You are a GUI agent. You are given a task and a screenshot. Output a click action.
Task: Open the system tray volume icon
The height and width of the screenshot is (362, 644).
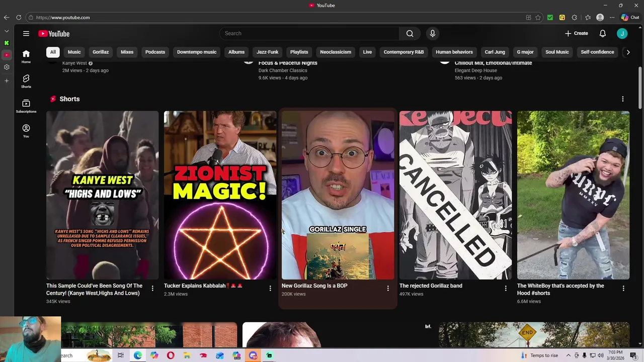pos(601,355)
